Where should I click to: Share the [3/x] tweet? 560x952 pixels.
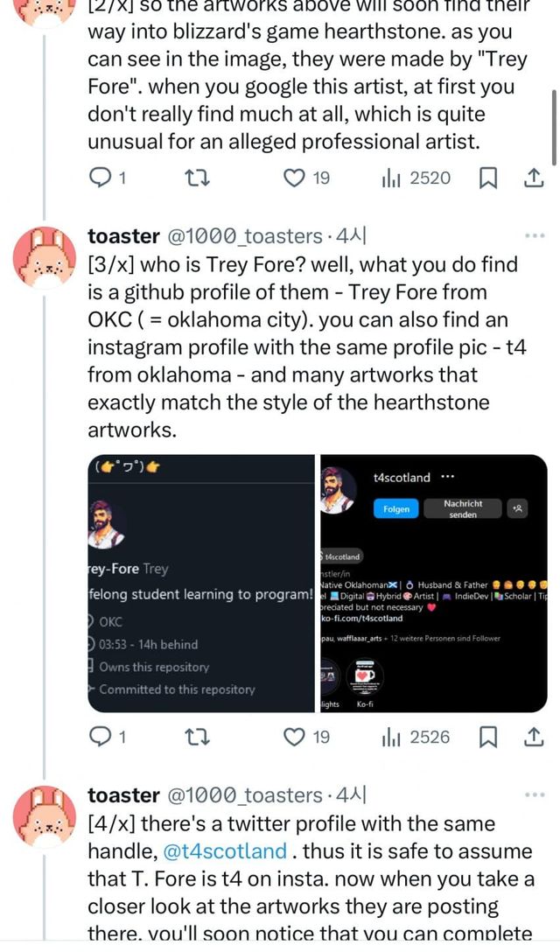point(533,738)
